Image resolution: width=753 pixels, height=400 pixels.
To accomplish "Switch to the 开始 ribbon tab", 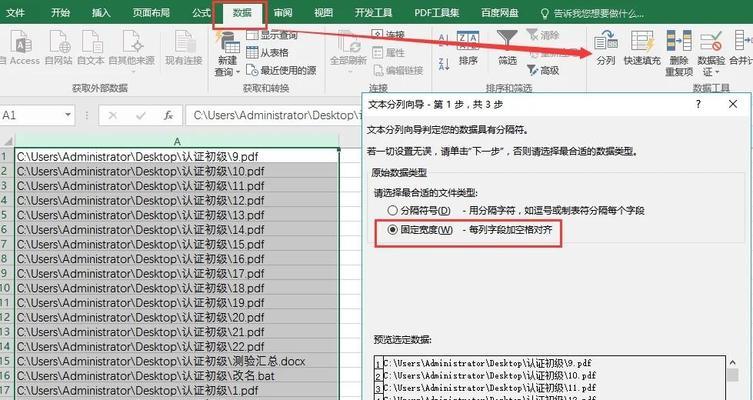I will pyautogui.click(x=61, y=13).
